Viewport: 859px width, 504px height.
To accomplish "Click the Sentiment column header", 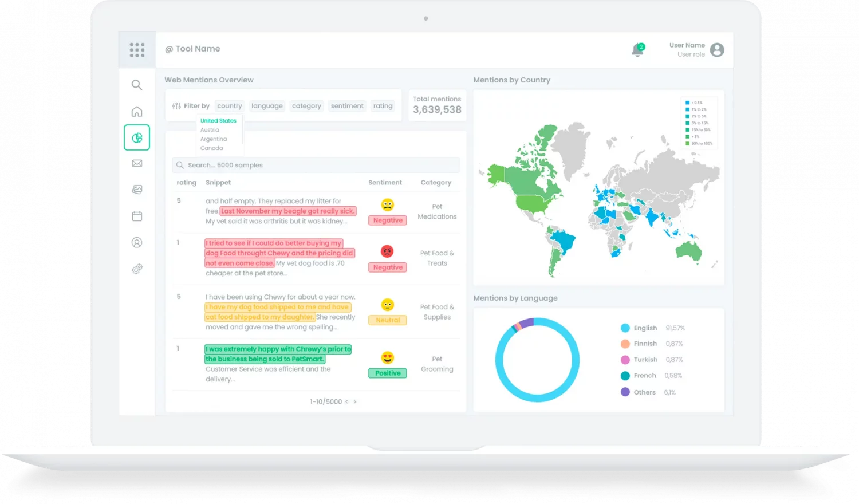I will (385, 183).
